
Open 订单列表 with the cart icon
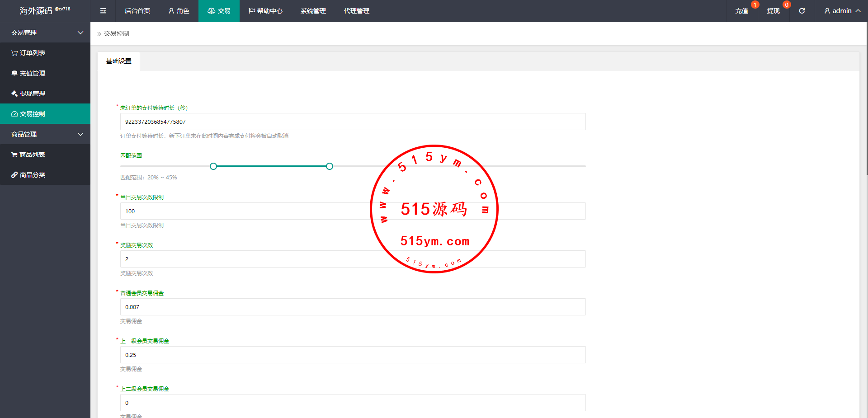pyautogui.click(x=28, y=53)
